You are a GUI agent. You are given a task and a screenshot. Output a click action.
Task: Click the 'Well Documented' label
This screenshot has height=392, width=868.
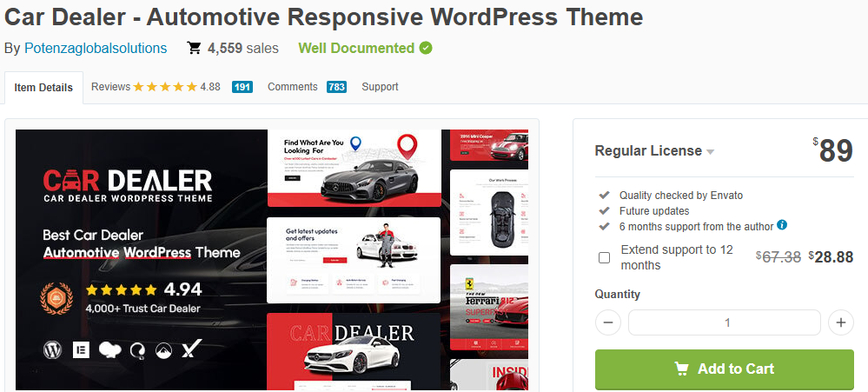pos(356,48)
